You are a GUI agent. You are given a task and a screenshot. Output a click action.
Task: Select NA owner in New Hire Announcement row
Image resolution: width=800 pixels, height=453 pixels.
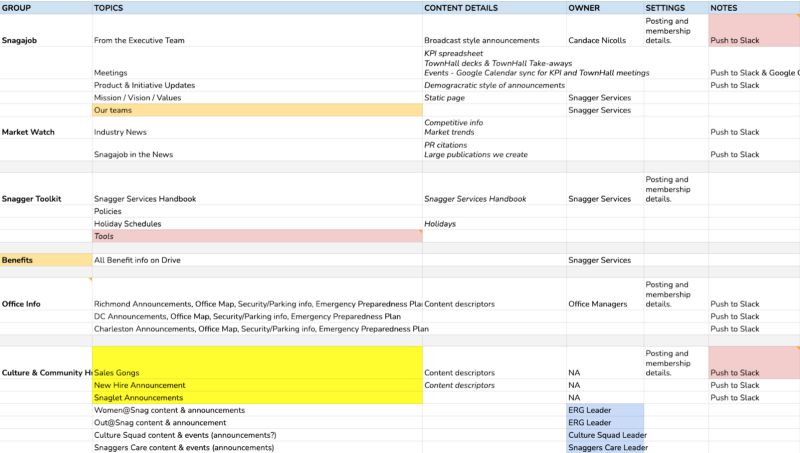pos(605,385)
